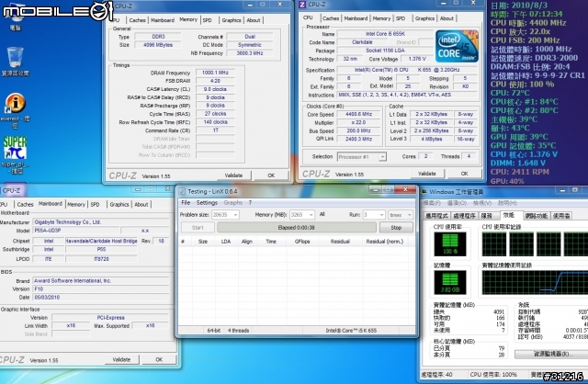Image resolution: width=588 pixels, height=384 pixels.
Task: Open the ? help menu in LinX
Action: [250, 202]
